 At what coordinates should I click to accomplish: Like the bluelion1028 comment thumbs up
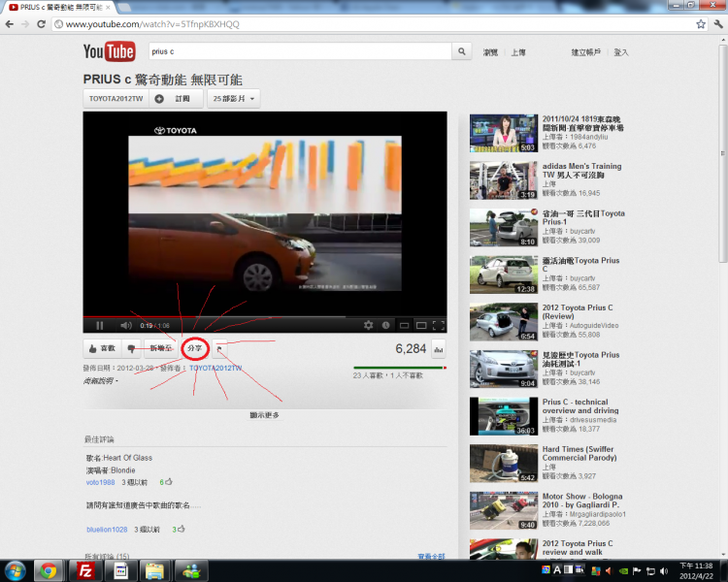point(182,529)
